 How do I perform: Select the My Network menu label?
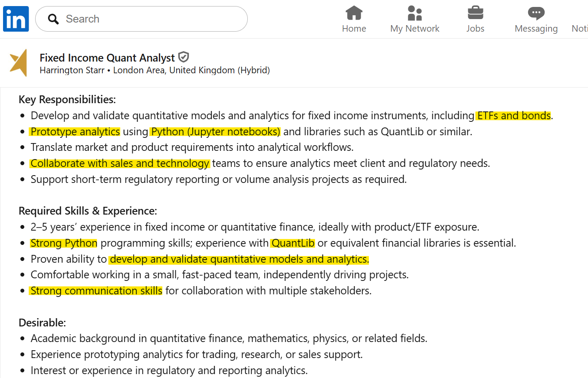[x=414, y=28]
